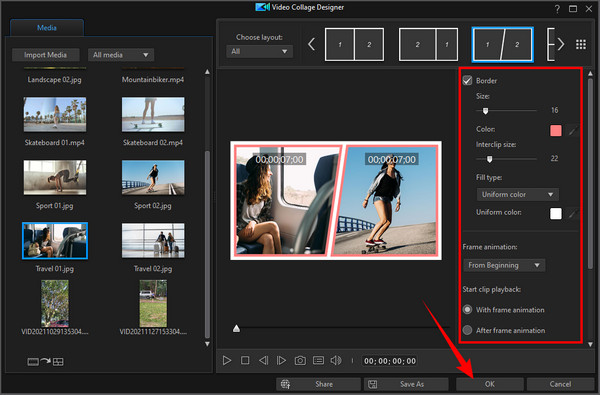Open the layout grid view icon
The image size is (600, 395).
[x=581, y=44]
